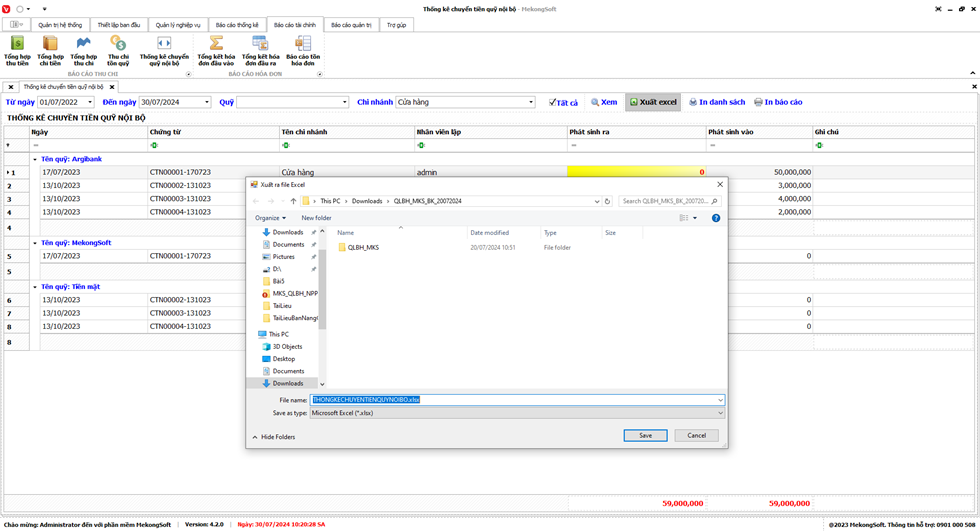Click the Chứng từ column header
The width and height of the screenshot is (980, 531).
(x=212, y=132)
